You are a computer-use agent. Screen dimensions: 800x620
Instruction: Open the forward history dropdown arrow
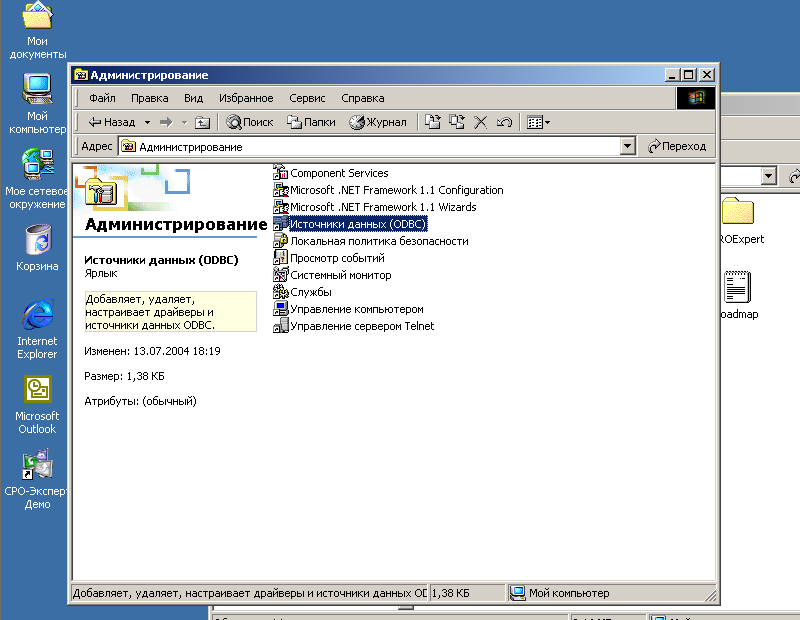[x=184, y=122]
